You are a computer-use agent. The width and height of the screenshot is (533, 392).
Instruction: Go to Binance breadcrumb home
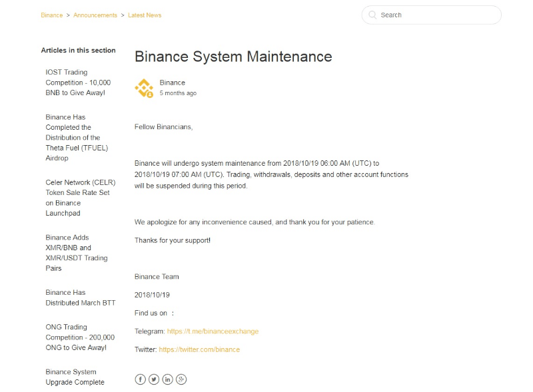tap(51, 15)
